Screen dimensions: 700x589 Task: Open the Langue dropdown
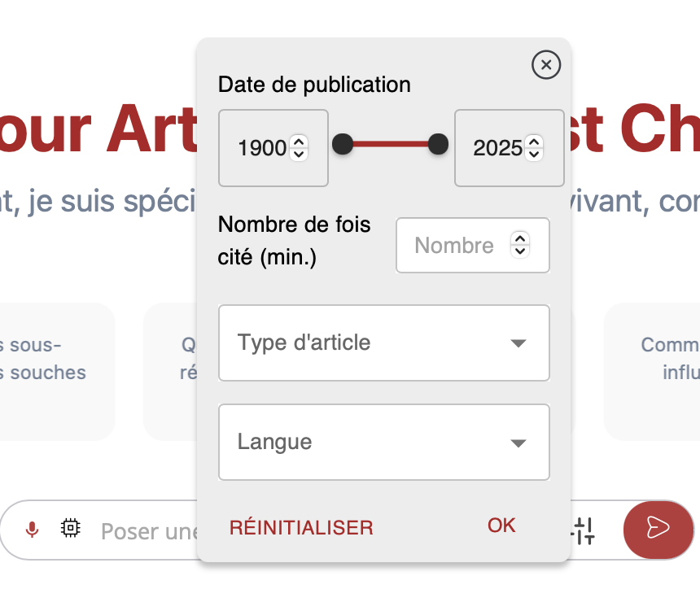click(383, 442)
